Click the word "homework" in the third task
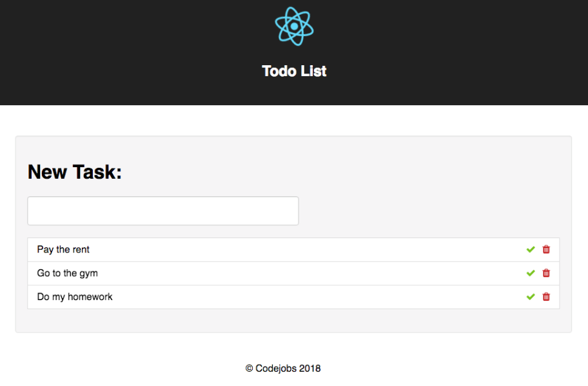The height and width of the screenshot is (386, 588). [x=90, y=297]
